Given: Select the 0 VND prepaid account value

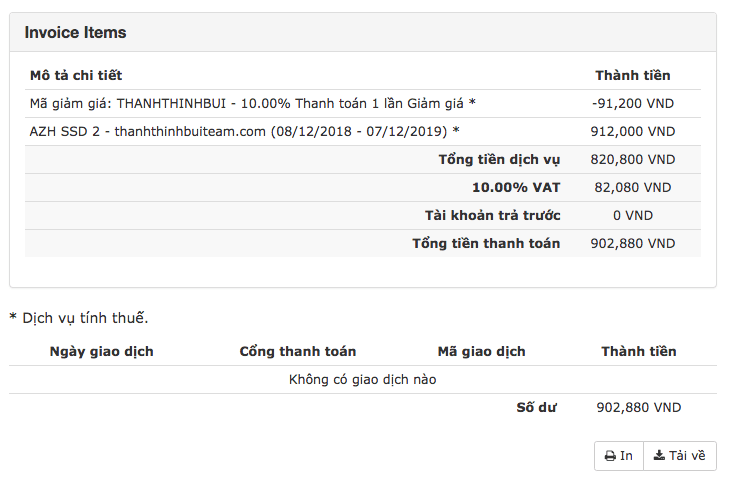Looking at the screenshot, I should (633, 215).
